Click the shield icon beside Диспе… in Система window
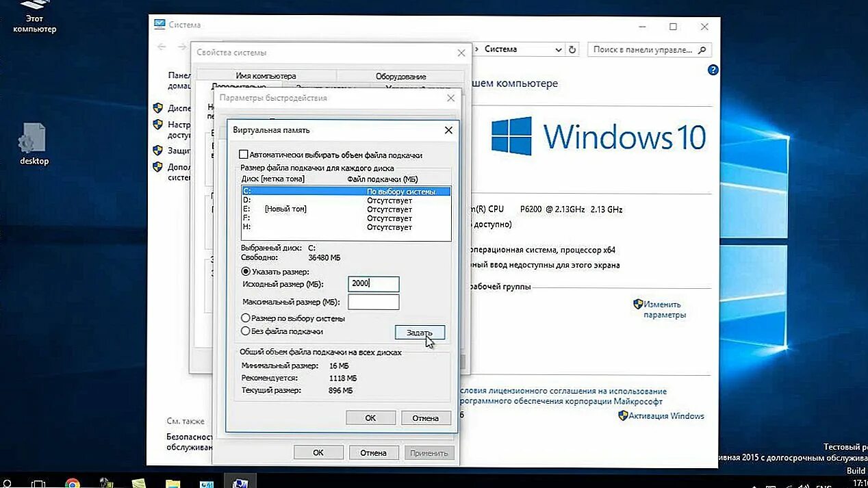 coord(157,108)
